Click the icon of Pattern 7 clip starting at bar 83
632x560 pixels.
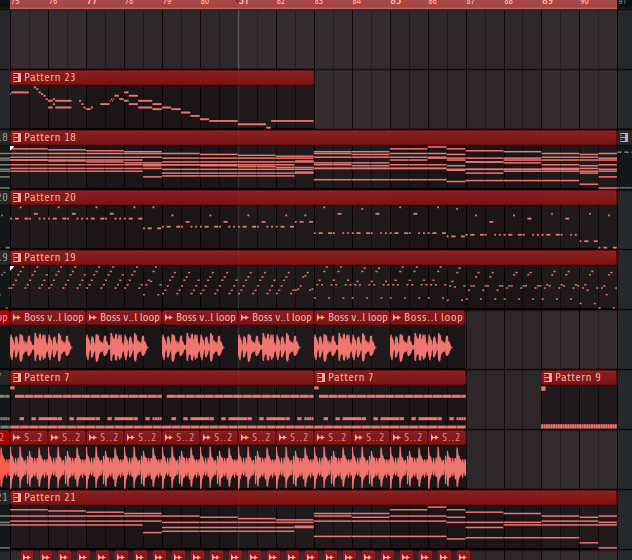click(x=320, y=377)
